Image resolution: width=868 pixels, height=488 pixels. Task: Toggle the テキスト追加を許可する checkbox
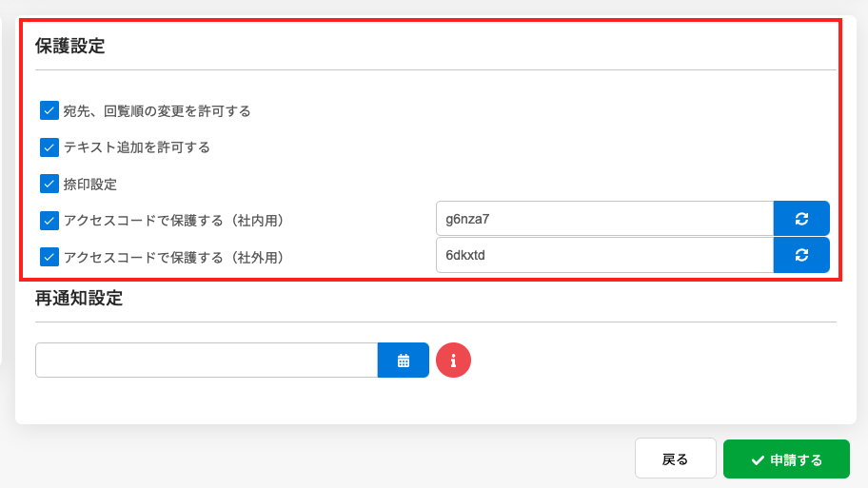(x=49, y=147)
